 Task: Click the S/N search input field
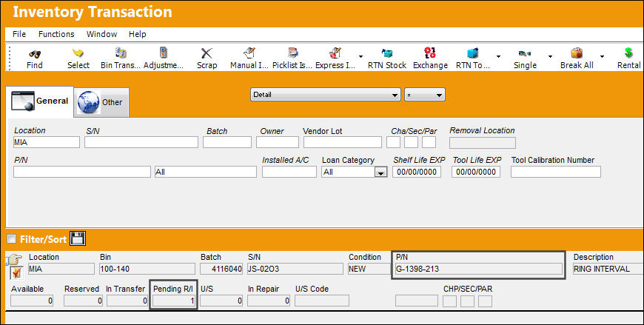coord(141,143)
